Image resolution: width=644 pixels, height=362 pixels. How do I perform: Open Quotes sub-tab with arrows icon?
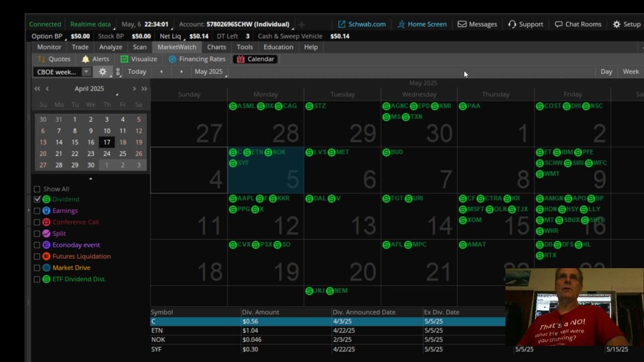pos(54,59)
